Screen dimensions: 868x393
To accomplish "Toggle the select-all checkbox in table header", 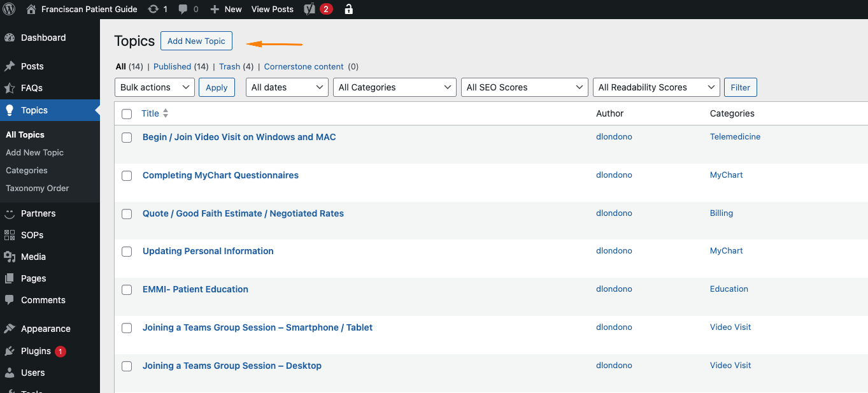I will pos(127,114).
